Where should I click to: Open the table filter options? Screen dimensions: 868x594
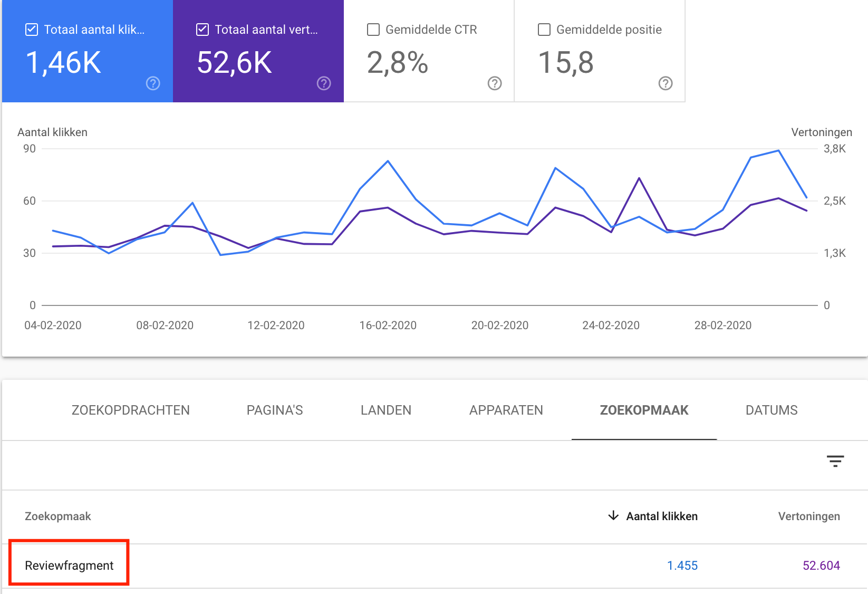(x=836, y=462)
